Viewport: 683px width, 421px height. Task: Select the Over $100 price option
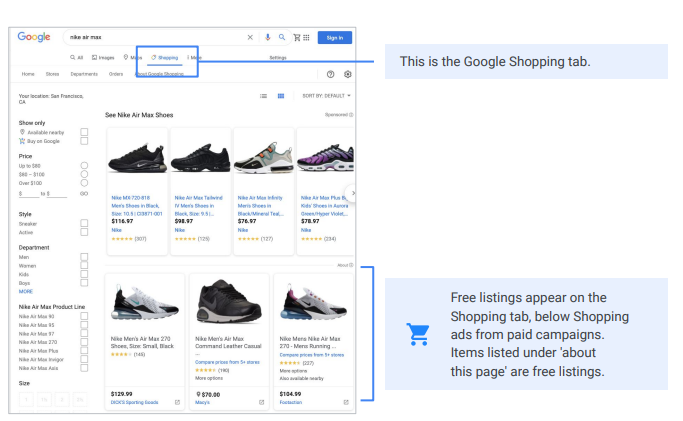tap(84, 183)
